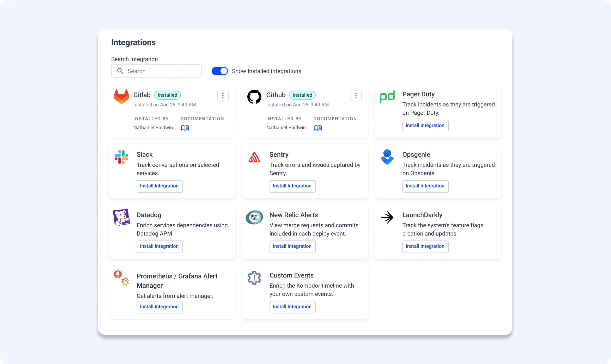Click the Custom Events gear icon

point(254,278)
